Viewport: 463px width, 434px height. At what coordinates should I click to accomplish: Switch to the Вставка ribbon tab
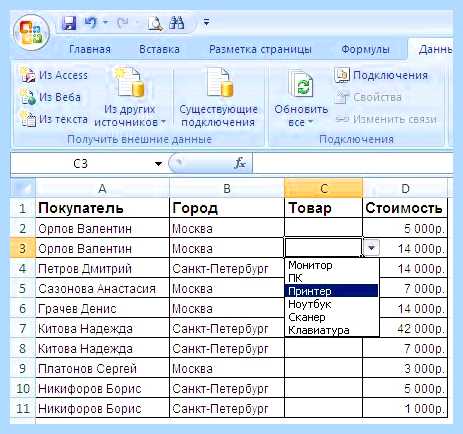(159, 50)
